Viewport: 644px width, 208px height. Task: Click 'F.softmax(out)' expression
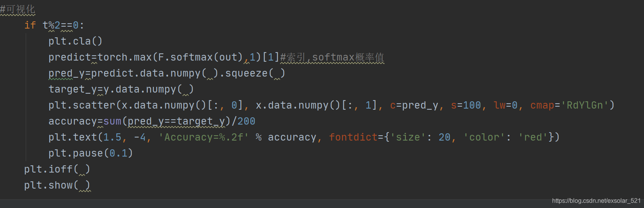pos(200,57)
